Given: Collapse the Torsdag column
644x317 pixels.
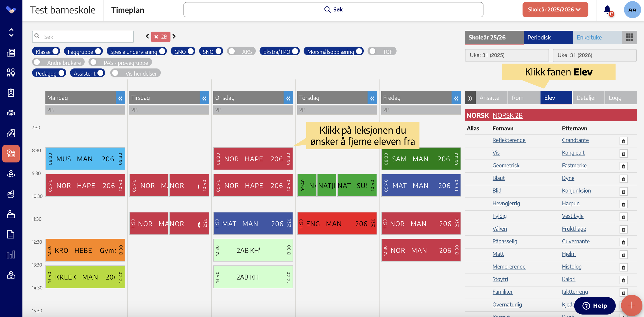Looking at the screenshot, I should pyautogui.click(x=372, y=98).
